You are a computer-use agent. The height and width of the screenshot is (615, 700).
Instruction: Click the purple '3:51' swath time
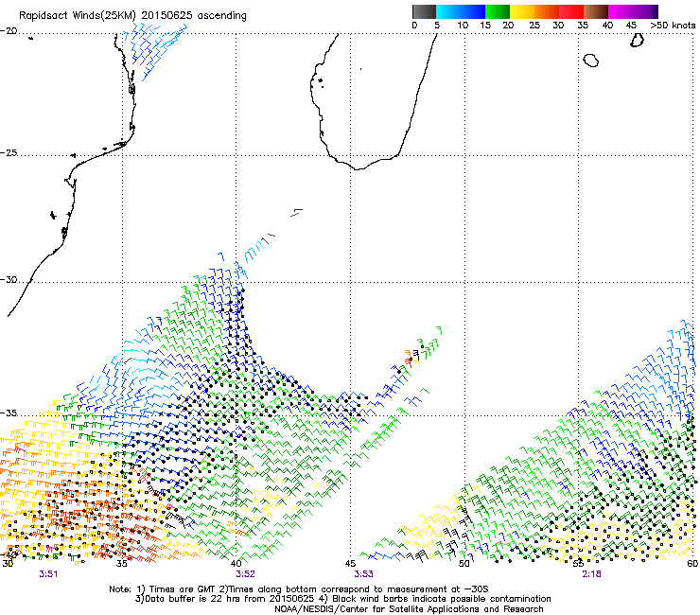point(48,574)
